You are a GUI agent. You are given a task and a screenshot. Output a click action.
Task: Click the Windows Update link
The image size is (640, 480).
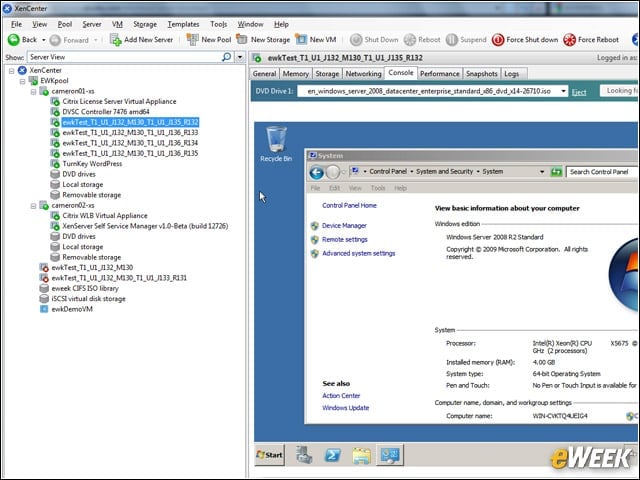345,407
